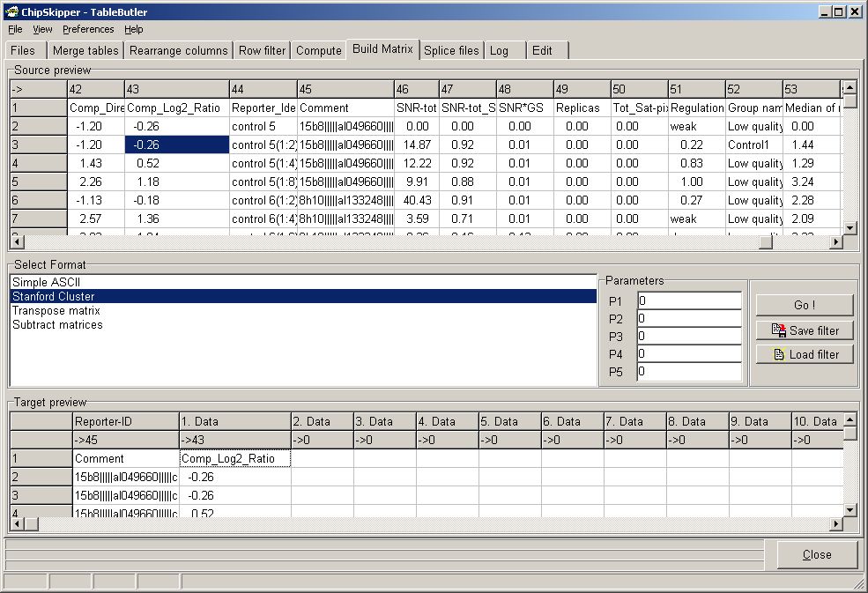Switch to the Row filter tab
Image resolution: width=868 pixels, height=593 pixels.
262,50
